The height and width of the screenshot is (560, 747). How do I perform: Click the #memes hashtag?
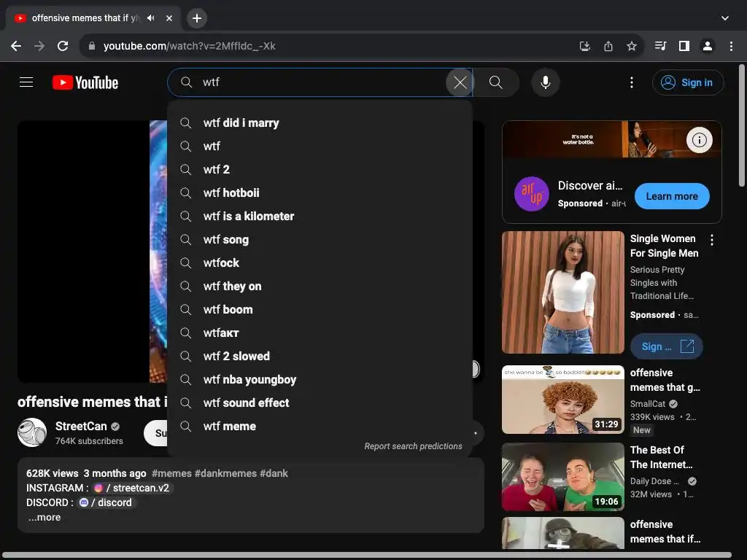pyautogui.click(x=171, y=473)
